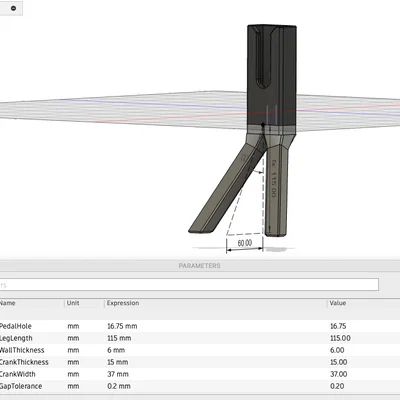Image resolution: width=400 pixels, height=400 pixels.
Task: Click the 6.00 value cell
Action: click(x=337, y=350)
